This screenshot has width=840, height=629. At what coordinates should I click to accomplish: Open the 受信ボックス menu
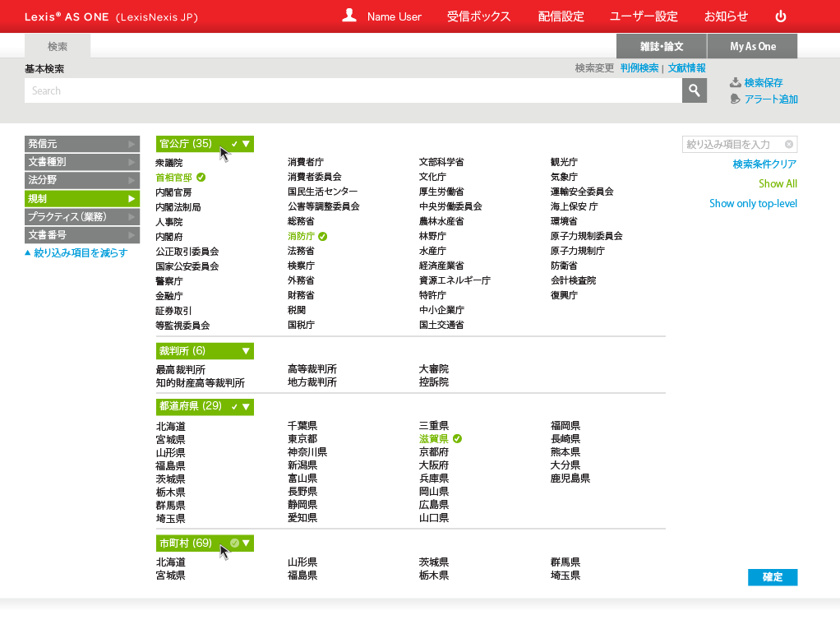(x=479, y=16)
